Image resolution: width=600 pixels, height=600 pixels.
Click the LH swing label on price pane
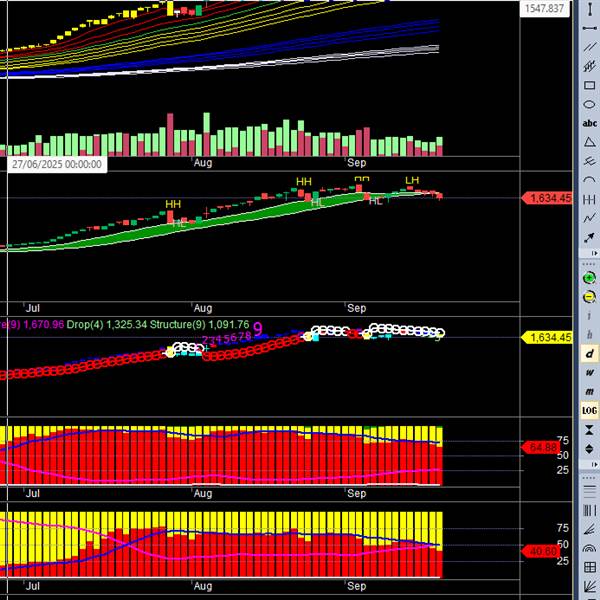[x=412, y=180]
